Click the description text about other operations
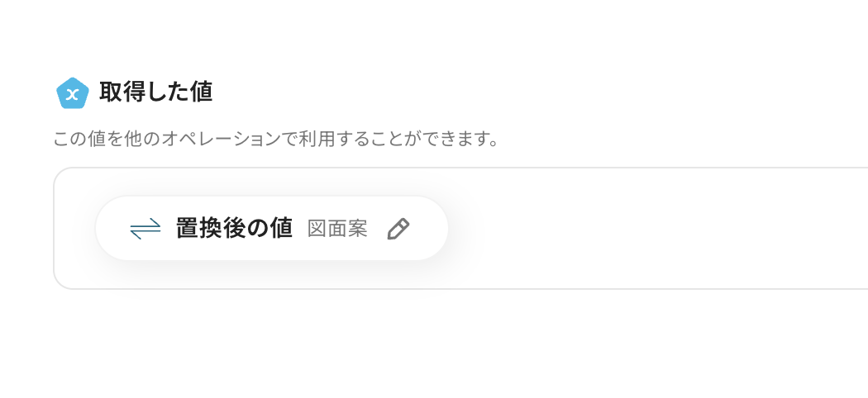The width and height of the screenshot is (868, 398). (x=276, y=139)
